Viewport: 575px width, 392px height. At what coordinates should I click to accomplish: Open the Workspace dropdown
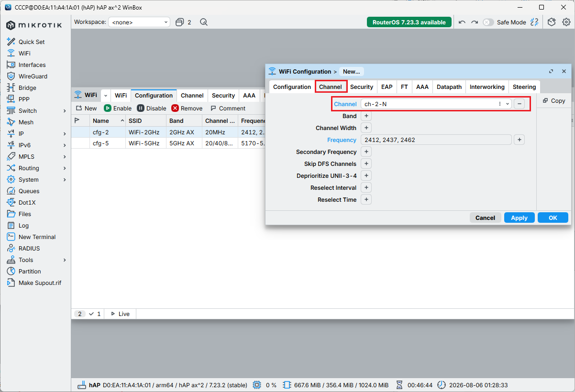point(139,22)
